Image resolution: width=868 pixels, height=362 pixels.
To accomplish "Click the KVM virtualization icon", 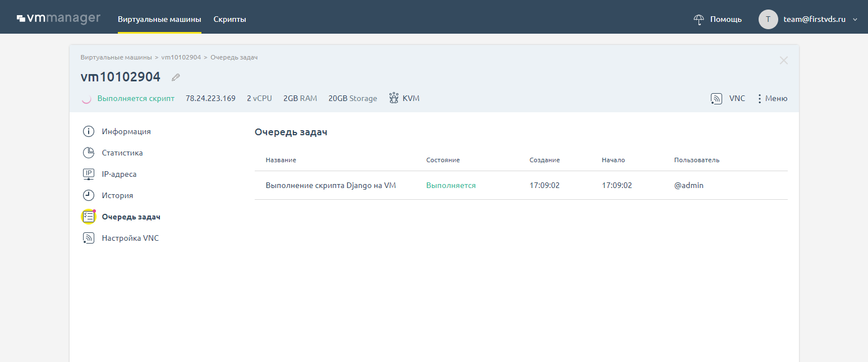I will (393, 98).
